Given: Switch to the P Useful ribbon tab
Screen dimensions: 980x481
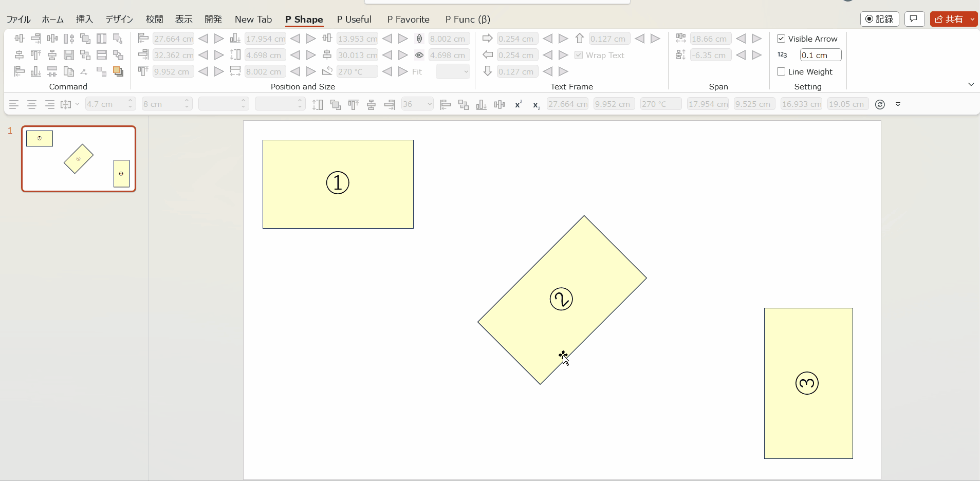Looking at the screenshot, I should tap(354, 19).
